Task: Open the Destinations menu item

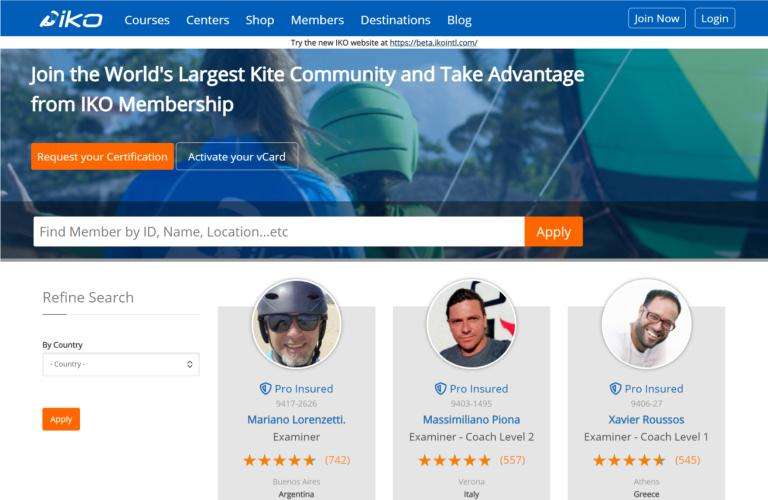Action: pyautogui.click(x=395, y=20)
